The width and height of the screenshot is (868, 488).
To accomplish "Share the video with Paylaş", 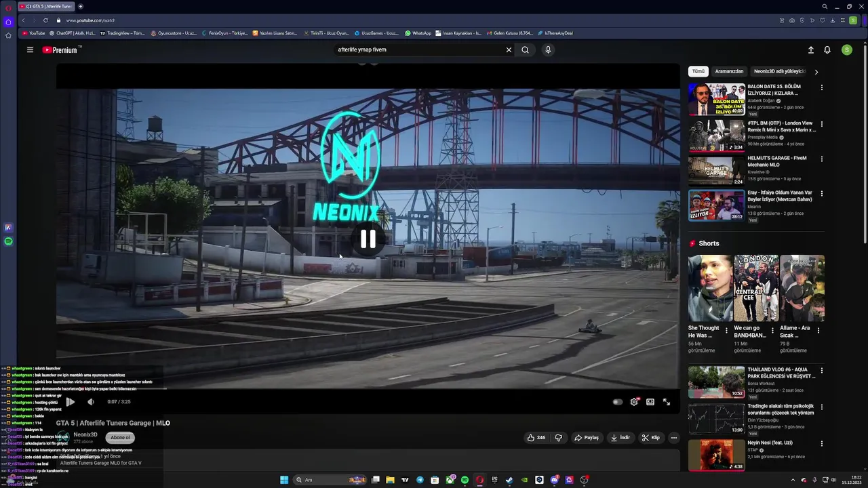I will 587,437.
